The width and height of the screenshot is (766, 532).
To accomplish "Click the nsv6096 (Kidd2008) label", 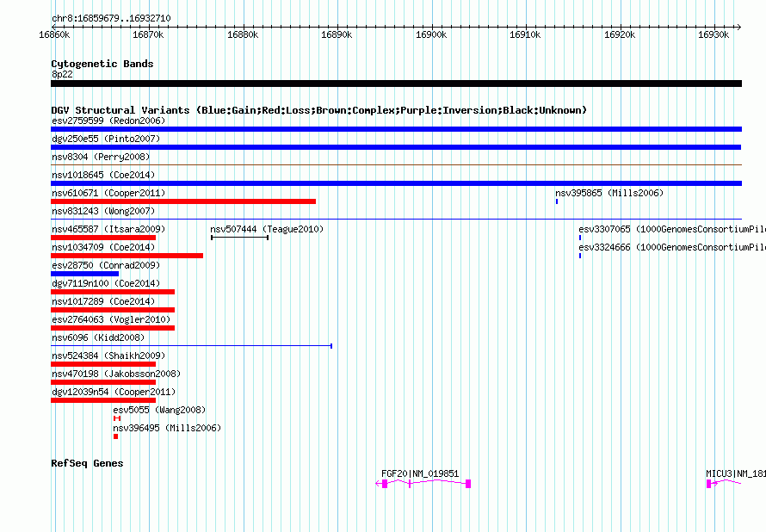I will click(x=98, y=337).
